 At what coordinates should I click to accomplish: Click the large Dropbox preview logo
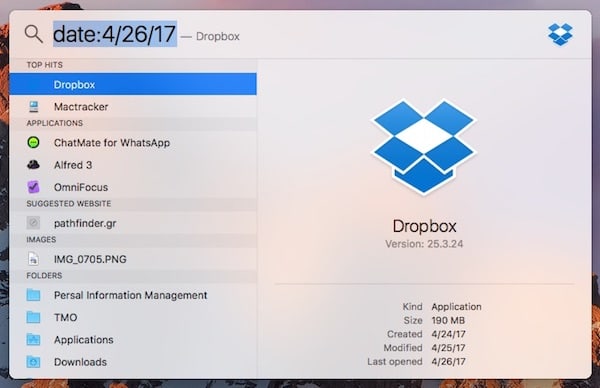pyautogui.click(x=424, y=147)
